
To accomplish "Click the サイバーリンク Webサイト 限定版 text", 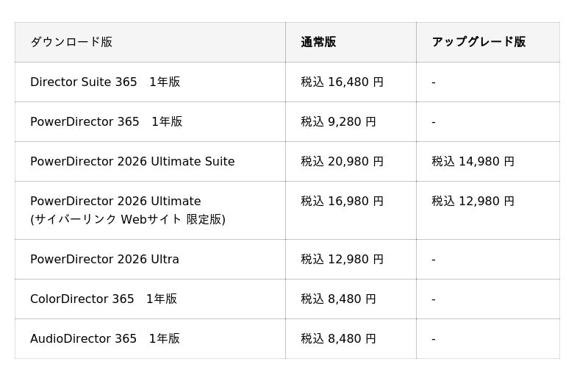I will pyautogui.click(x=128, y=219).
